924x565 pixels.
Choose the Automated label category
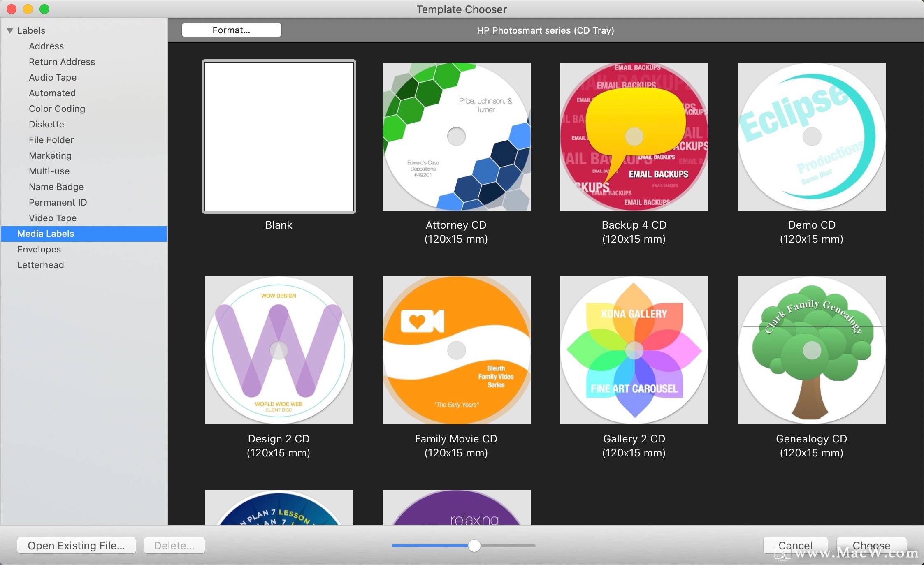52,93
